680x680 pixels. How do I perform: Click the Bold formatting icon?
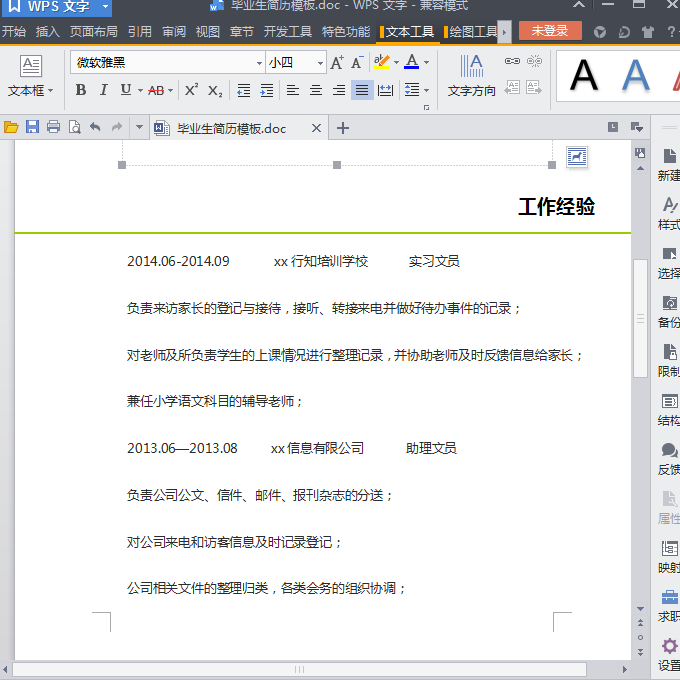pos(81,90)
